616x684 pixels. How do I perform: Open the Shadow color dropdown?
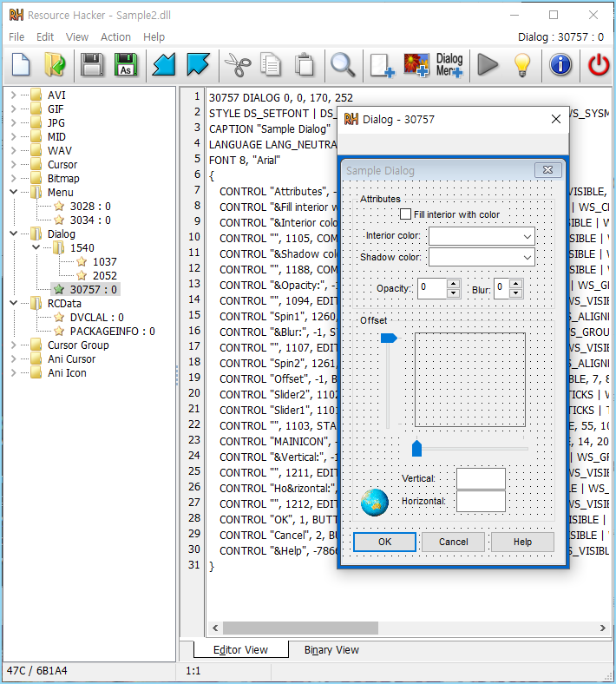[527, 258]
